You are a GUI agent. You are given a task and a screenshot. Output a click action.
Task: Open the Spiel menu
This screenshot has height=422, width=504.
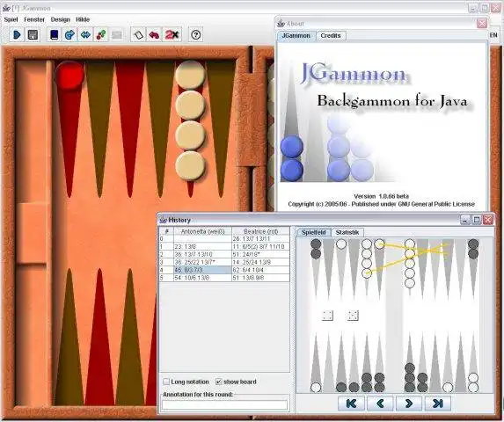11,19
